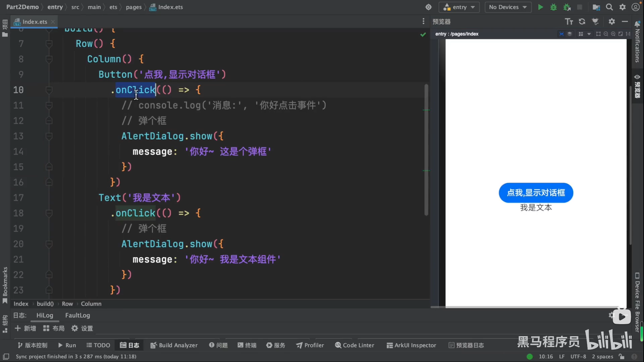Screen dimensions: 644x362
Task: Toggle the Bookmarks side panel
Action: click(x=5, y=285)
